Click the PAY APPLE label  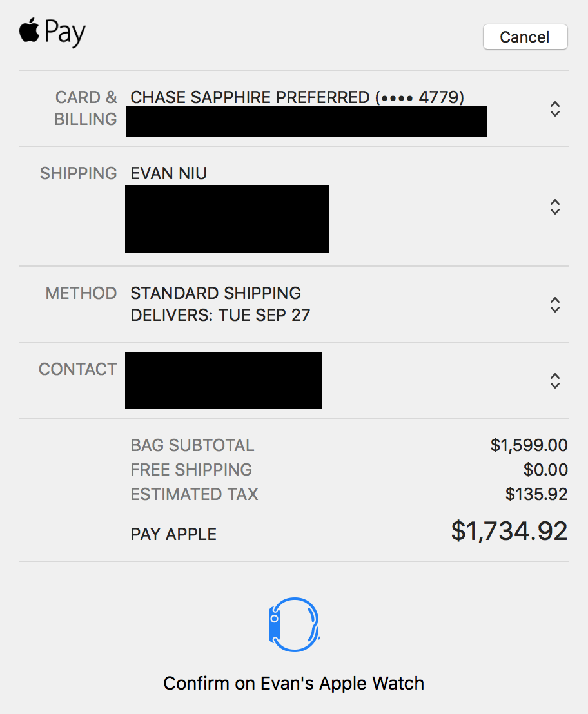pyautogui.click(x=173, y=534)
